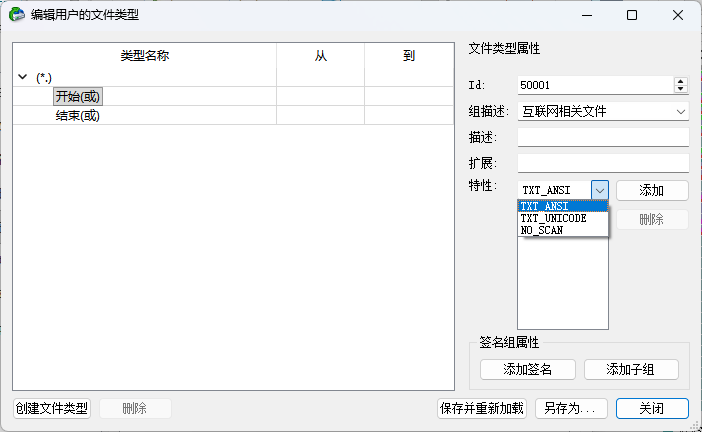Click the 扩展 text field

tap(603, 163)
